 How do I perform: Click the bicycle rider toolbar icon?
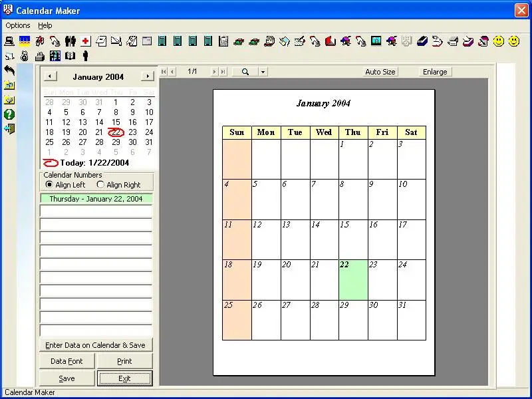[40, 41]
